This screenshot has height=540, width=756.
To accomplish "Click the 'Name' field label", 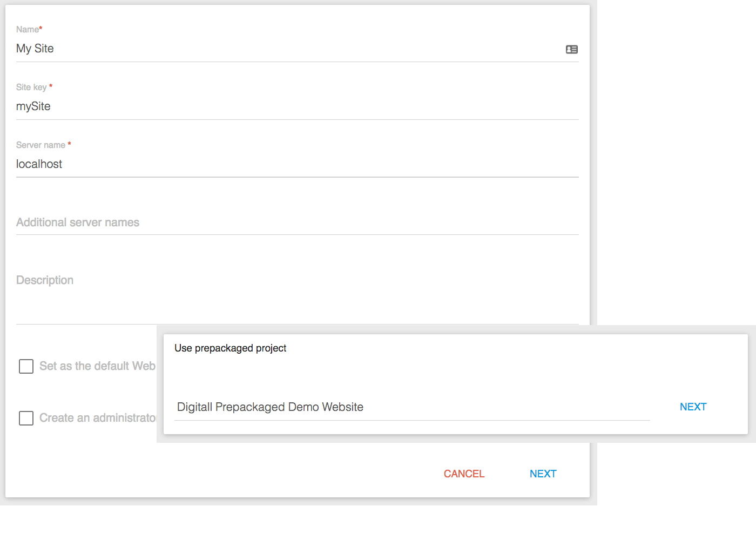I will point(27,30).
